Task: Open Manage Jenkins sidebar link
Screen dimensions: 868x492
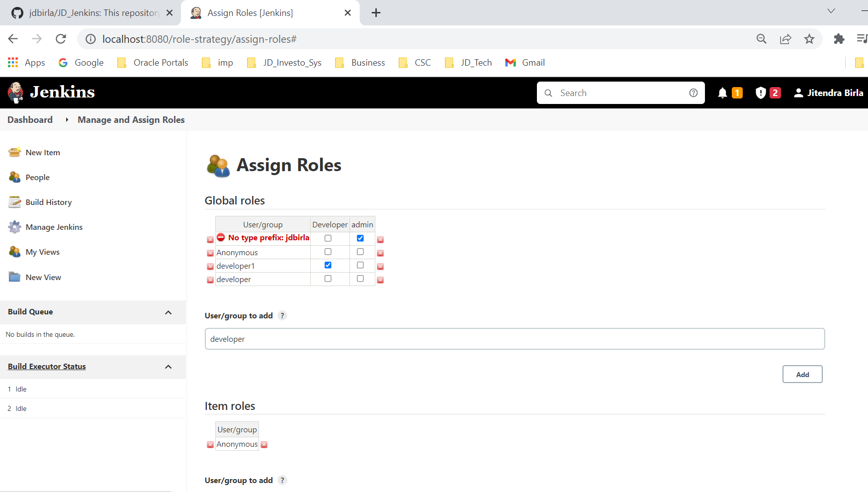Action: tap(54, 227)
